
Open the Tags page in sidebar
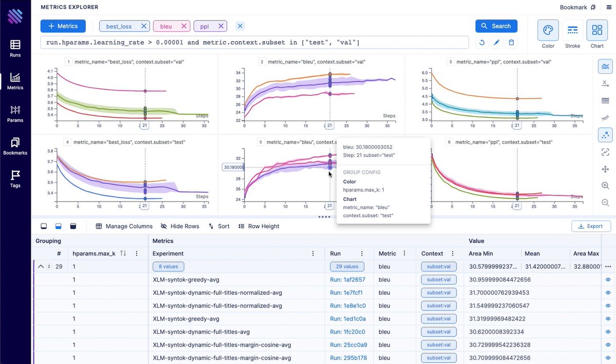15,179
